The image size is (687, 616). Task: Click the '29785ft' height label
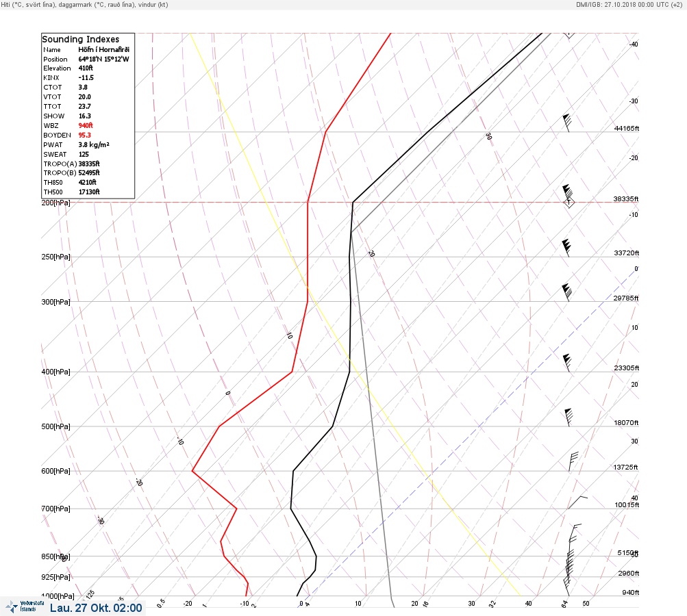[626, 298]
